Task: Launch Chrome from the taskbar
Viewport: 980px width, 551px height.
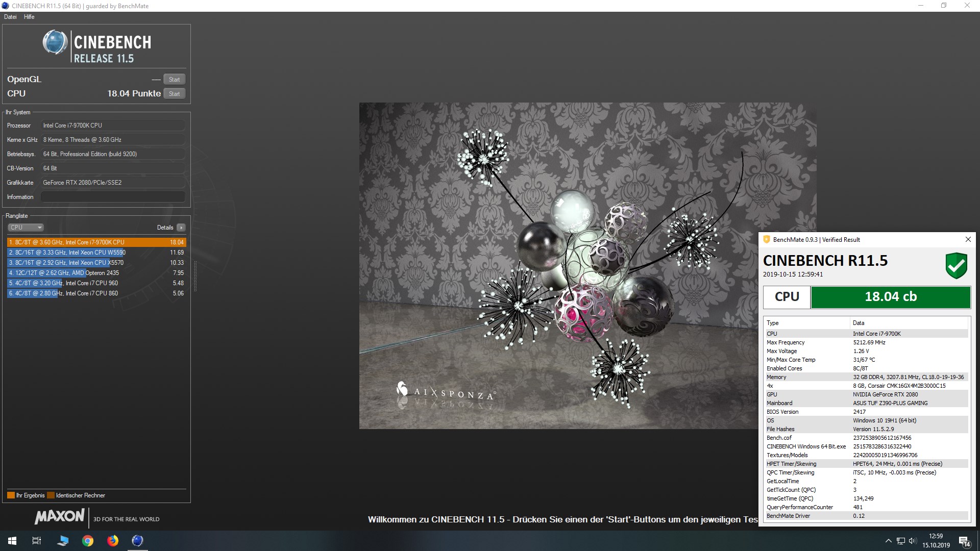Action: [x=88, y=541]
